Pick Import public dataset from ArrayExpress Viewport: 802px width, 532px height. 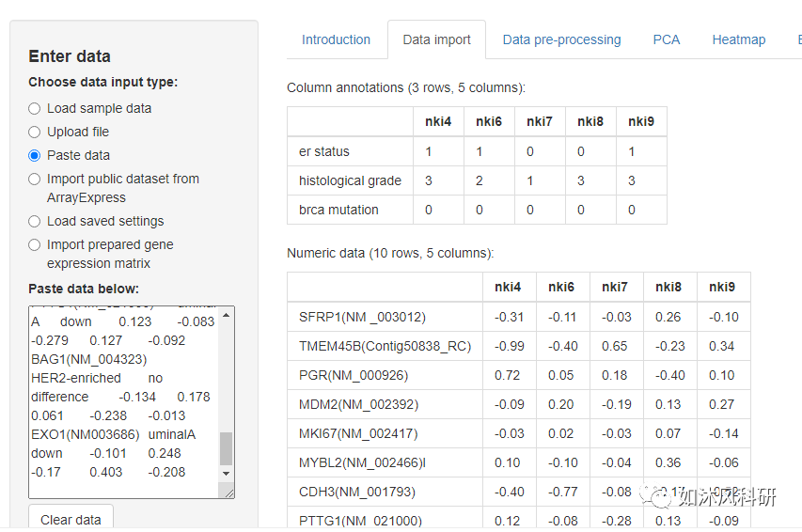[35, 179]
